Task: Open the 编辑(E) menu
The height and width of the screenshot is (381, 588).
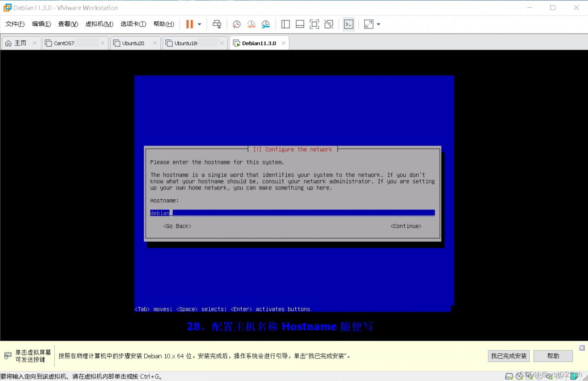Action: click(x=41, y=24)
